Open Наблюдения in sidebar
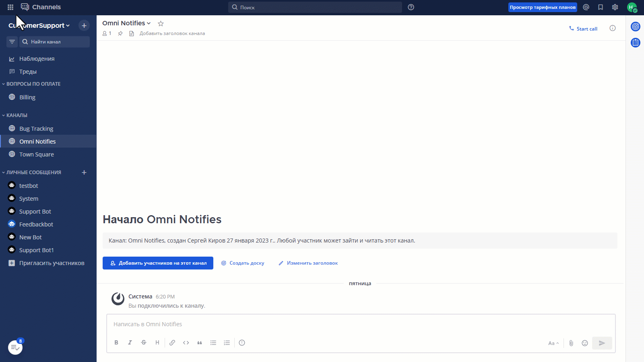The height and width of the screenshot is (362, 644). click(x=48, y=59)
